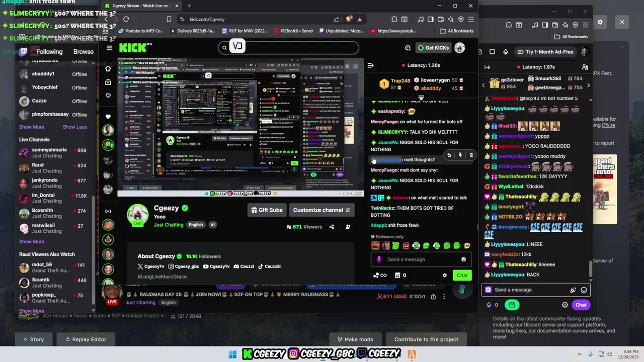
Task: Open Twitch community icon beside Latency 1.97s
Action: pyautogui.click(x=585, y=67)
